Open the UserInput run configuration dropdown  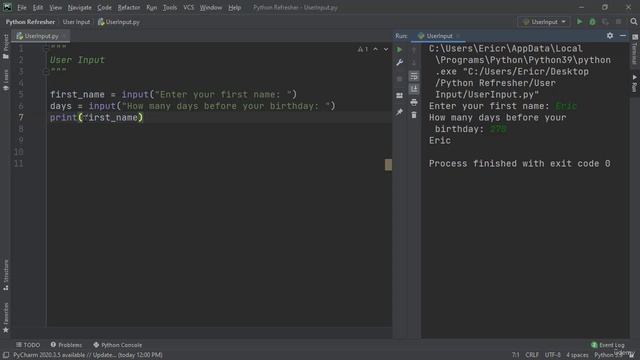544,22
